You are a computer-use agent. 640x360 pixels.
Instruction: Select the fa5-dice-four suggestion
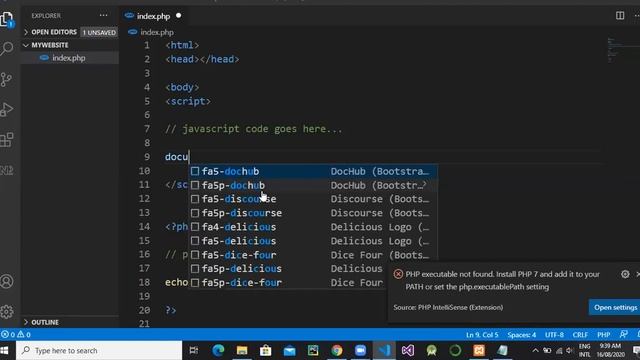point(313,255)
